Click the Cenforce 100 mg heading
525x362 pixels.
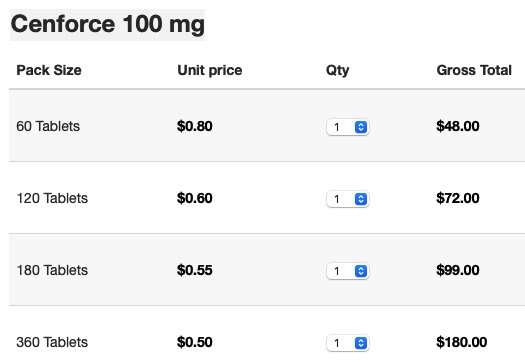(107, 25)
